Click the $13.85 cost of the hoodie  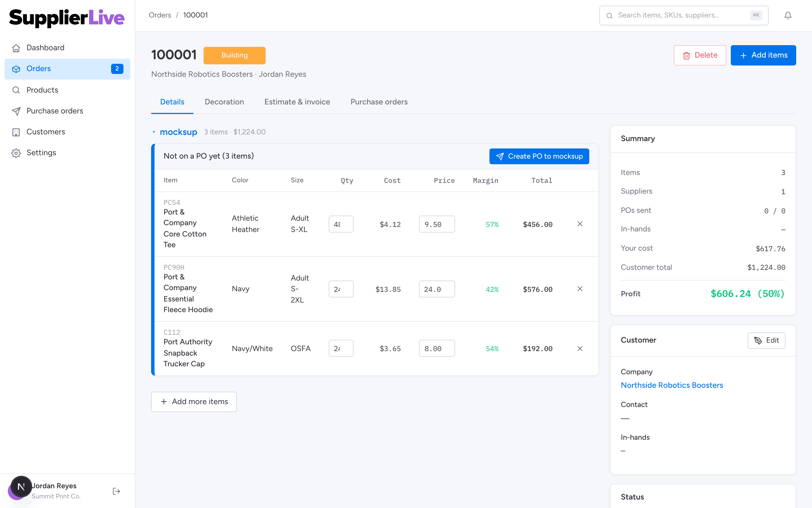(x=388, y=289)
